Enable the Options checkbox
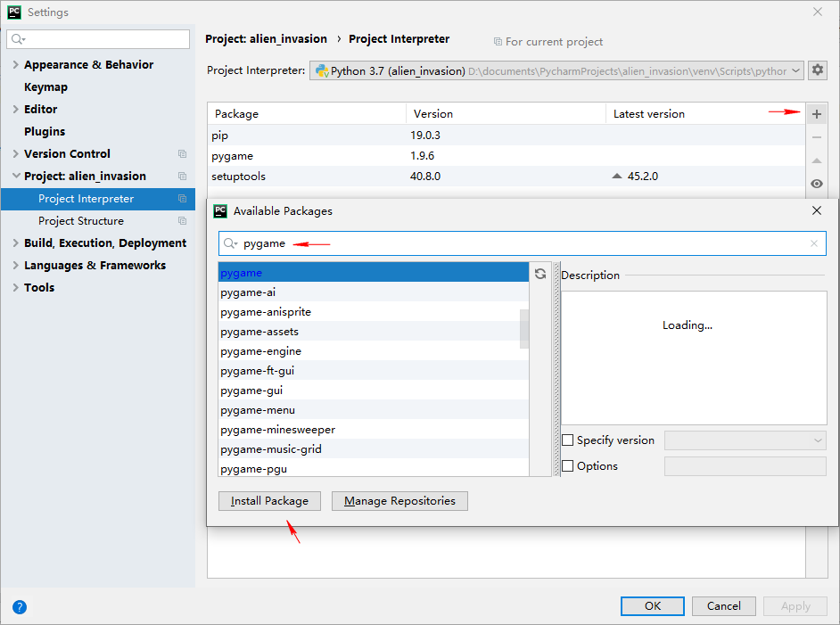Viewport: 840px width, 625px height. coord(568,466)
